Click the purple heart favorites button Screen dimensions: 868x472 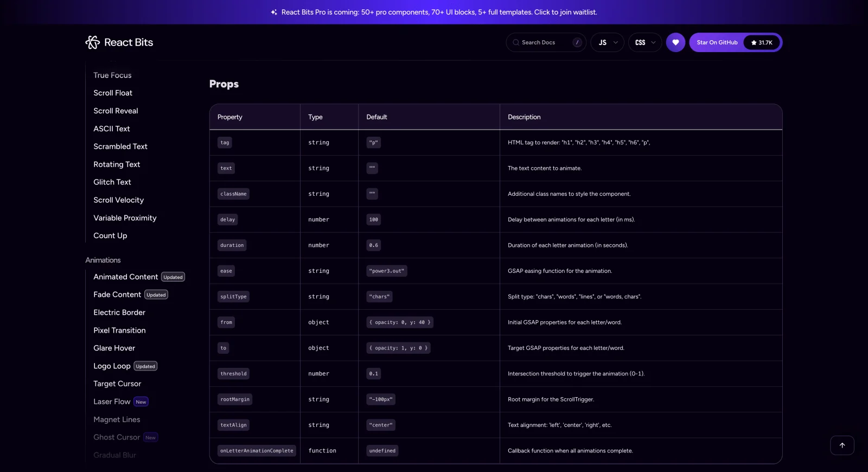click(x=675, y=42)
